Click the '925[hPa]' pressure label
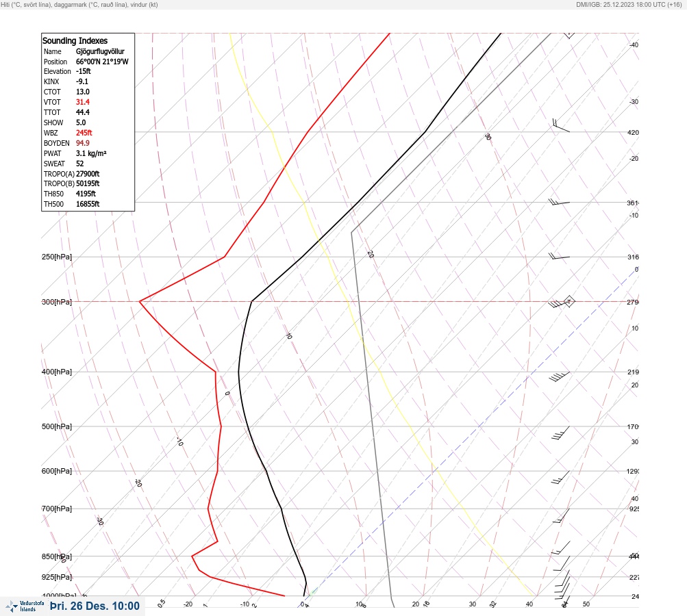Image resolution: width=687 pixels, height=616 pixels. (57, 577)
